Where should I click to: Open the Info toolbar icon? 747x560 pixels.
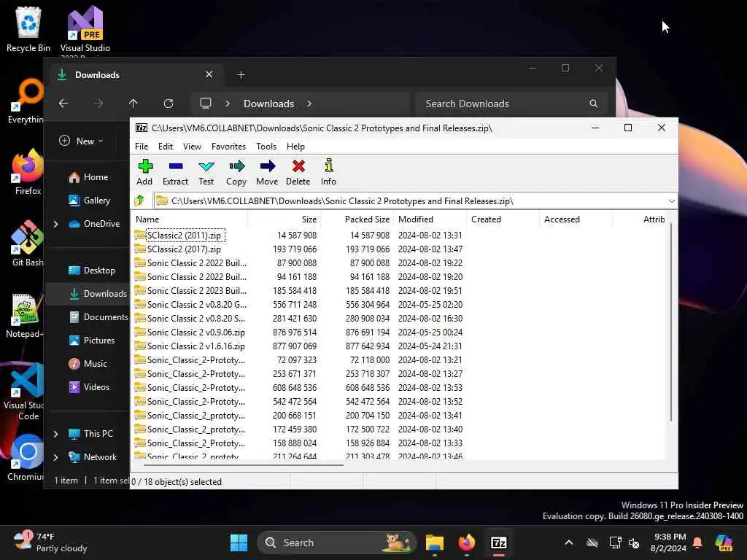(328, 172)
